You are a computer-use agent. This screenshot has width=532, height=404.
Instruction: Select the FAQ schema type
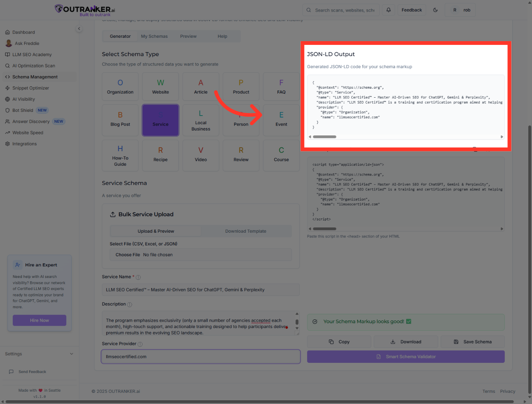pos(281,86)
